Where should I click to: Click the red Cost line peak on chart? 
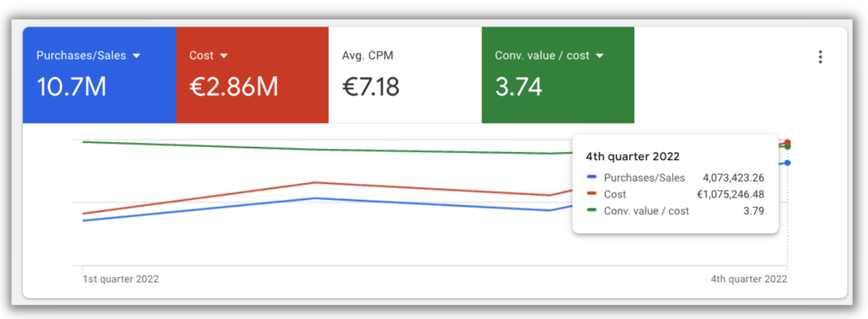pyautogui.click(x=315, y=182)
